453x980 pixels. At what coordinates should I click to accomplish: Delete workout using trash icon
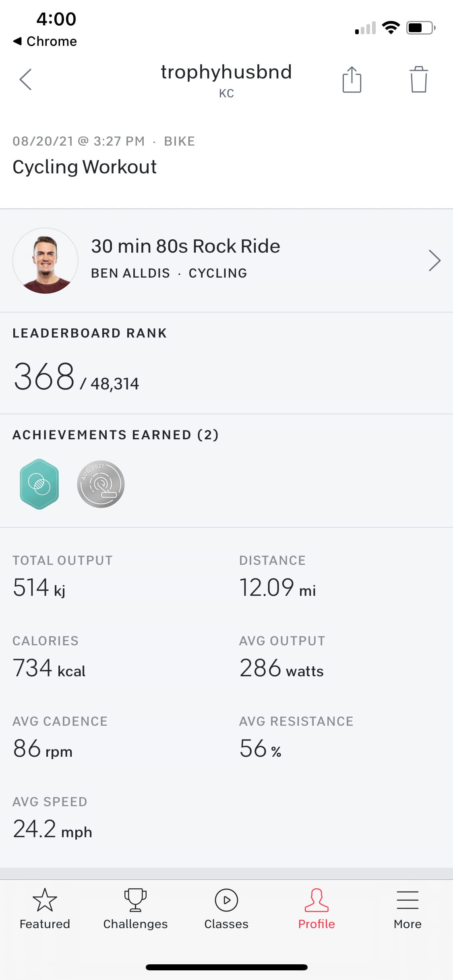pyautogui.click(x=419, y=80)
